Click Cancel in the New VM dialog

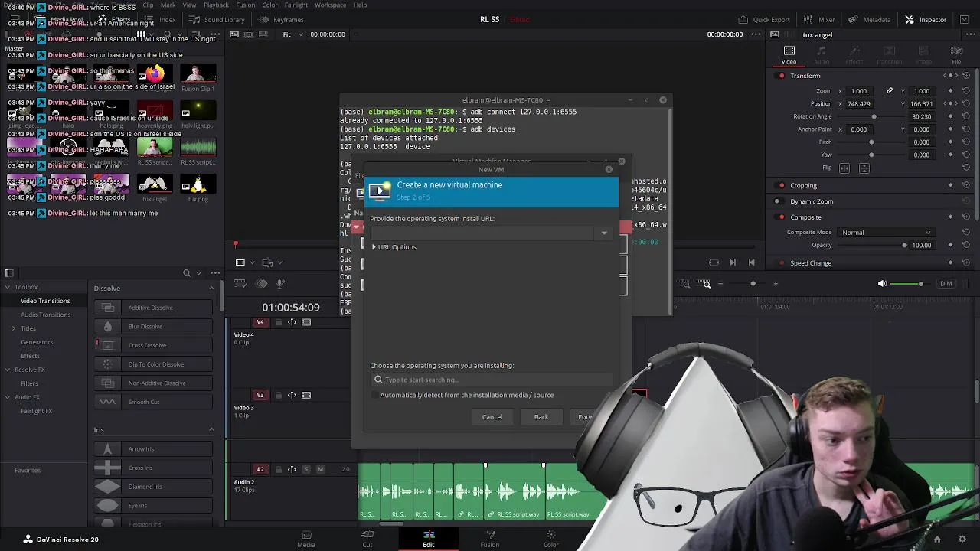(x=492, y=417)
